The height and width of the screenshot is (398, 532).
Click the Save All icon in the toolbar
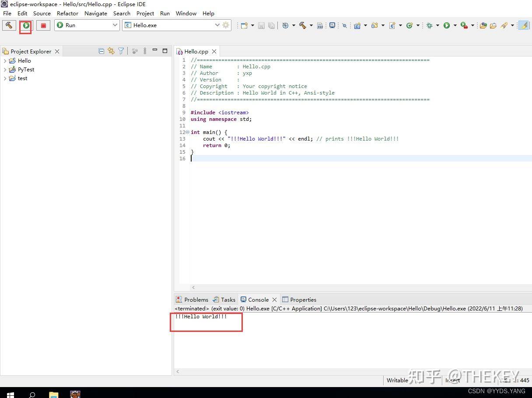[271, 25]
